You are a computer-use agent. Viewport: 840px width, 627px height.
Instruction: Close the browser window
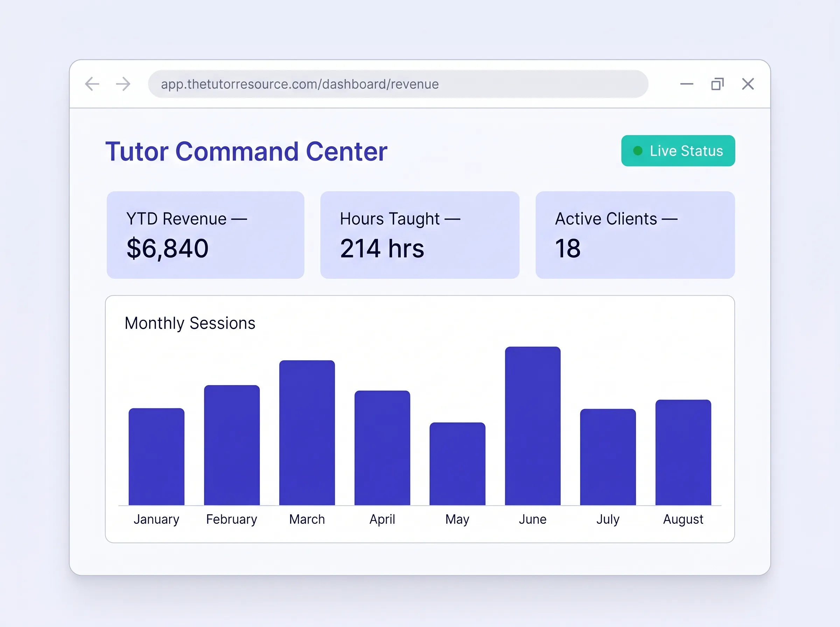pyautogui.click(x=748, y=84)
